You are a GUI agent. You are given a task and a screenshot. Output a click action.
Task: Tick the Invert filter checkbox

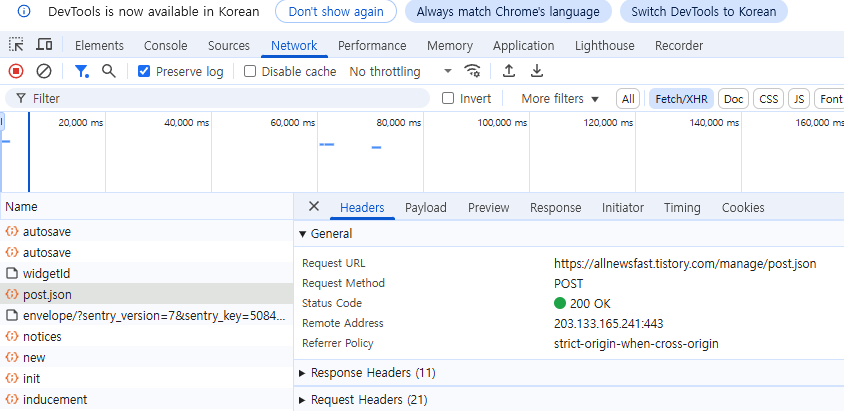coord(448,98)
